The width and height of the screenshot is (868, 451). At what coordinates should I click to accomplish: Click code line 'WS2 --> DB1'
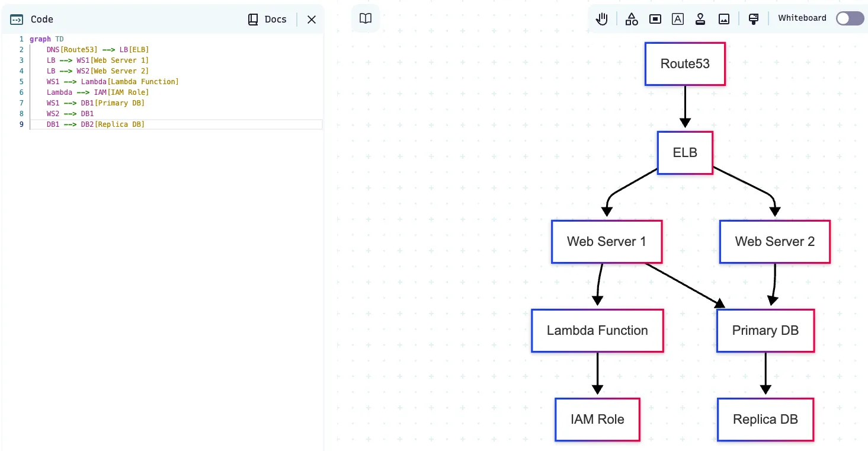(70, 114)
